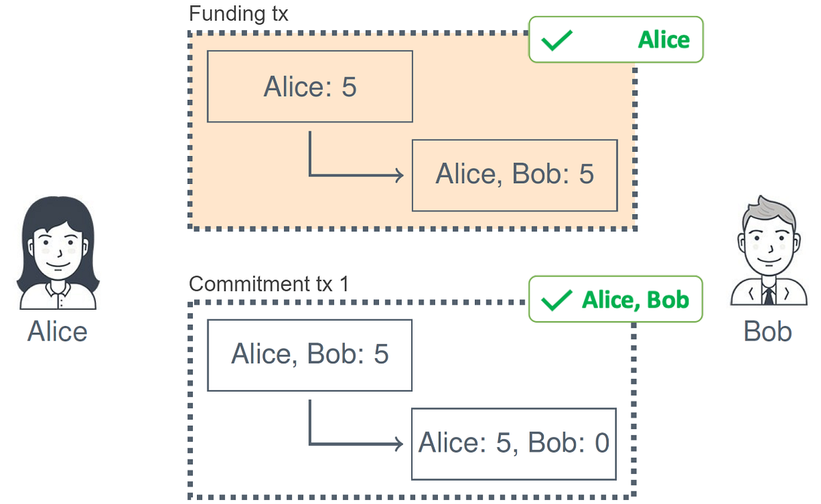Click the 'Bob' name under the avatar
The image size is (821, 504).
[x=768, y=332]
